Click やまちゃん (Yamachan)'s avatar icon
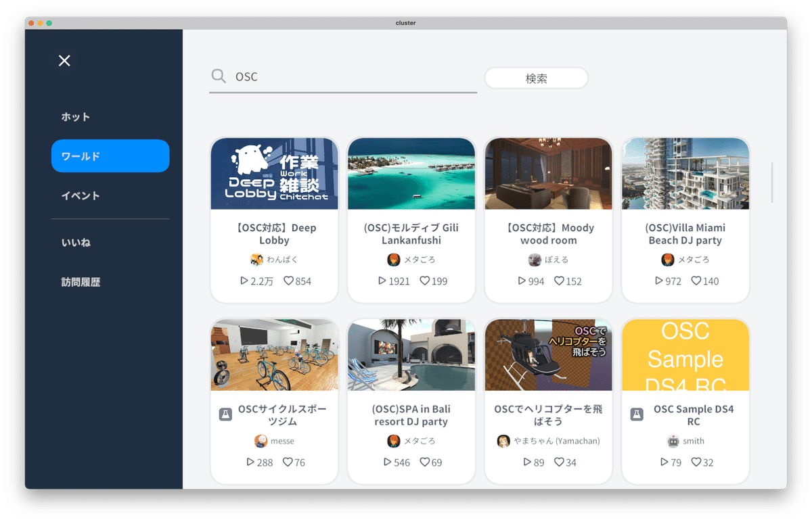This screenshot has height=522, width=812. click(503, 441)
